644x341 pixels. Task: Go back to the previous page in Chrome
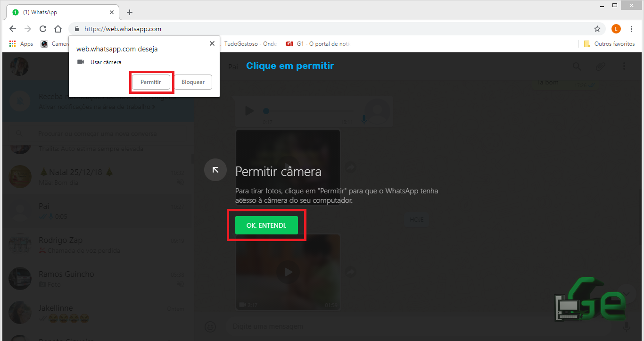pos(13,29)
